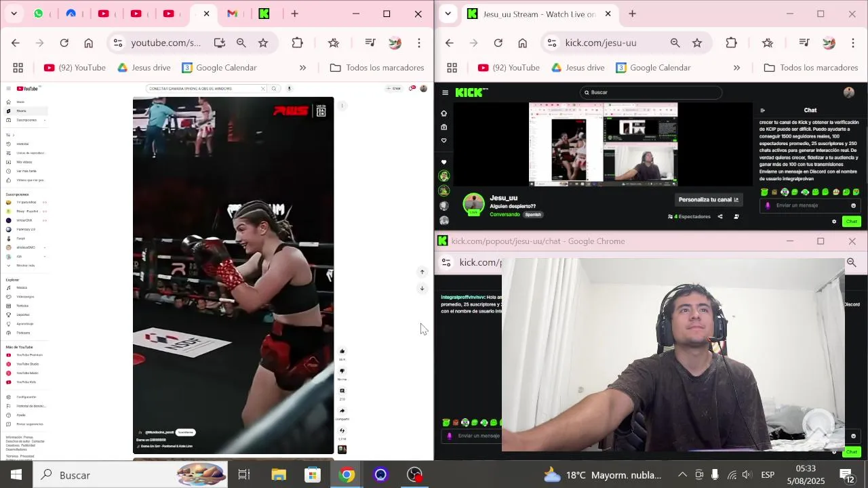Click Personaliza tu canal button
The image size is (868, 488).
pos(709,200)
